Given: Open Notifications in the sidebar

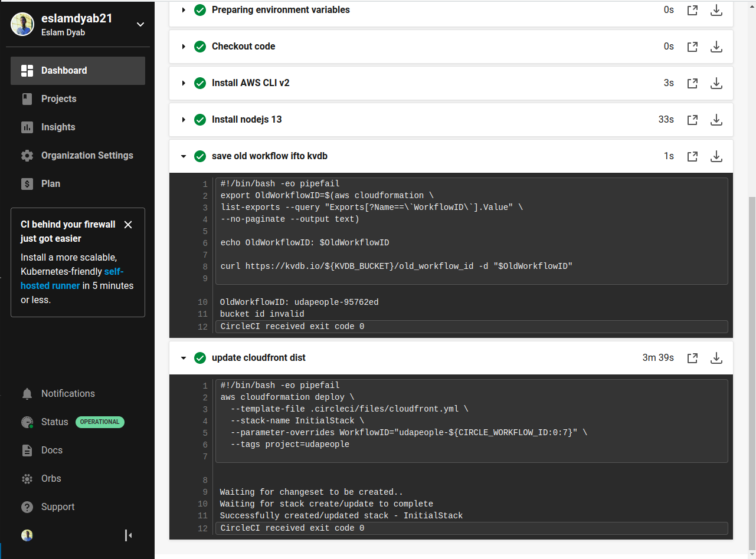Looking at the screenshot, I should point(78,394).
